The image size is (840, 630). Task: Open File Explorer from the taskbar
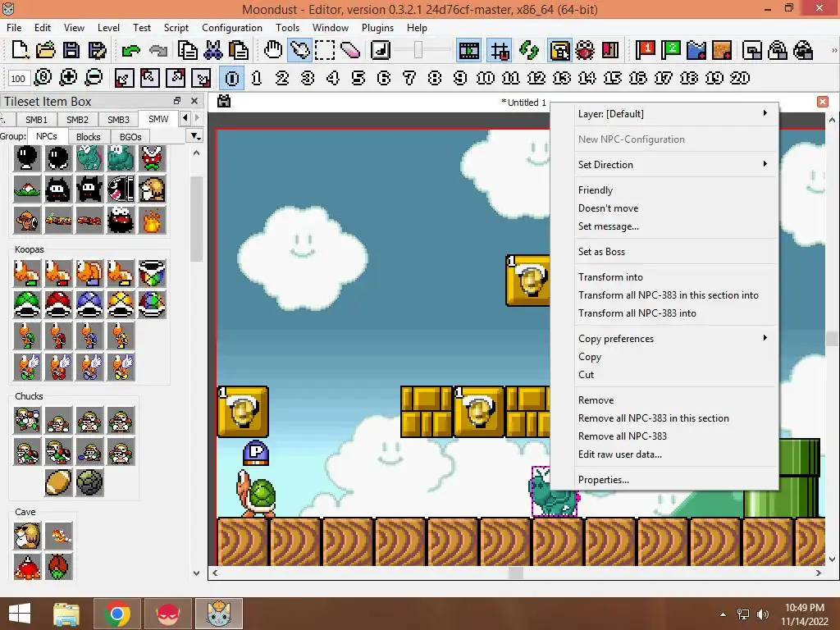66,614
